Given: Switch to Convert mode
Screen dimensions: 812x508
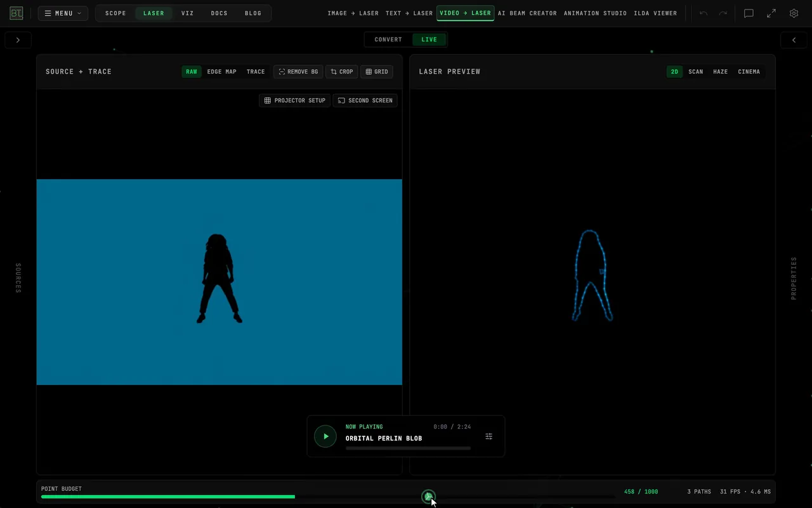Looking at the screenshot, I should pos(388,39).
